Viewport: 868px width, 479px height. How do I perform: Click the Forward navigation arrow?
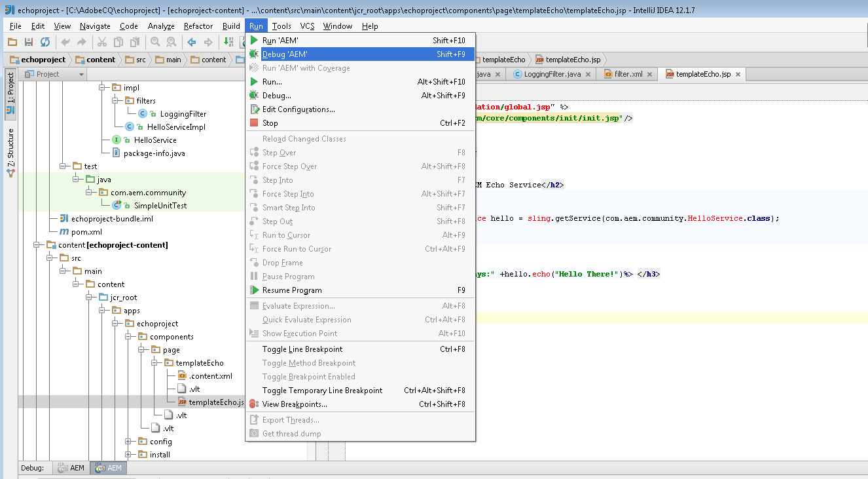(208, 42)
